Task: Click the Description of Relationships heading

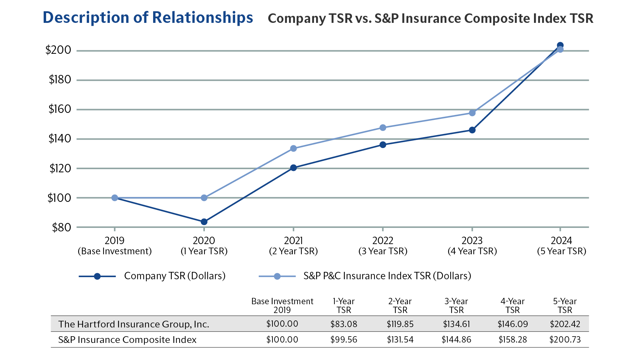Action: tap(148, 18)
